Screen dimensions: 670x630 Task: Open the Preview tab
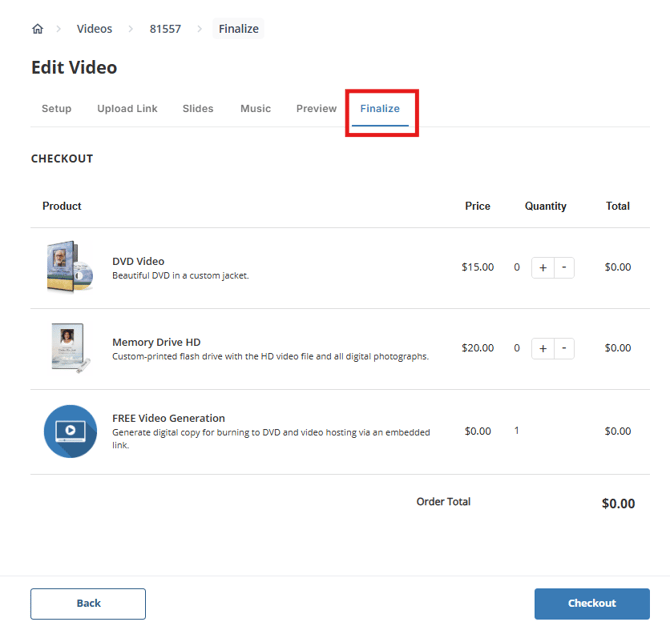316,108
